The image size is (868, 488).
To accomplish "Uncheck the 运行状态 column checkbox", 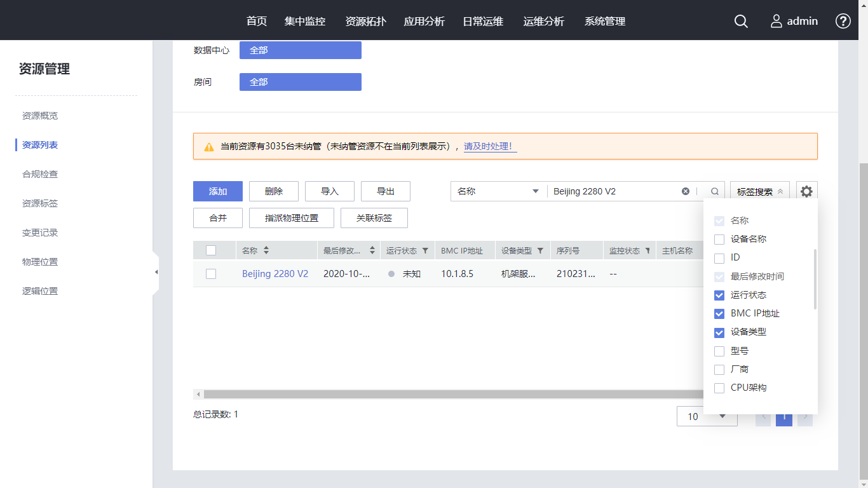I will click(719, 295).
